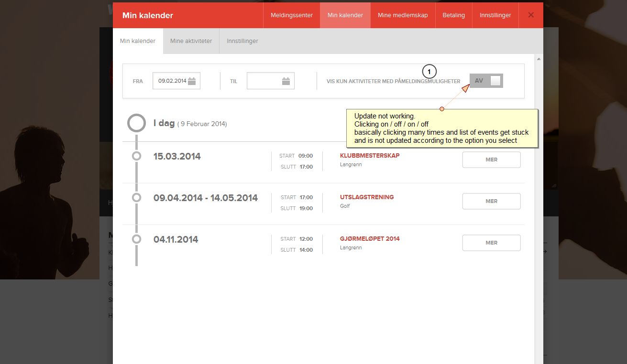Click MER for Klubbmesterskap
This screenshot has width=627, height=364.
491,160
